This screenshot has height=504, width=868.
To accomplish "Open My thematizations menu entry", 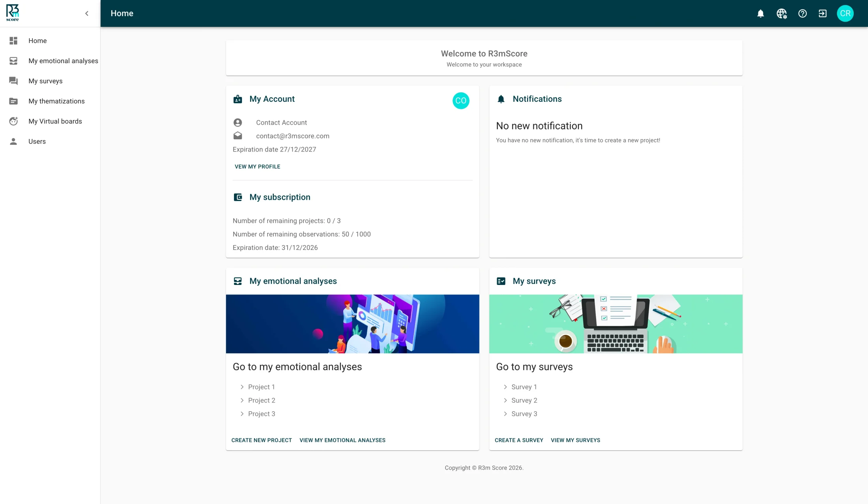I will coord(50,101).
